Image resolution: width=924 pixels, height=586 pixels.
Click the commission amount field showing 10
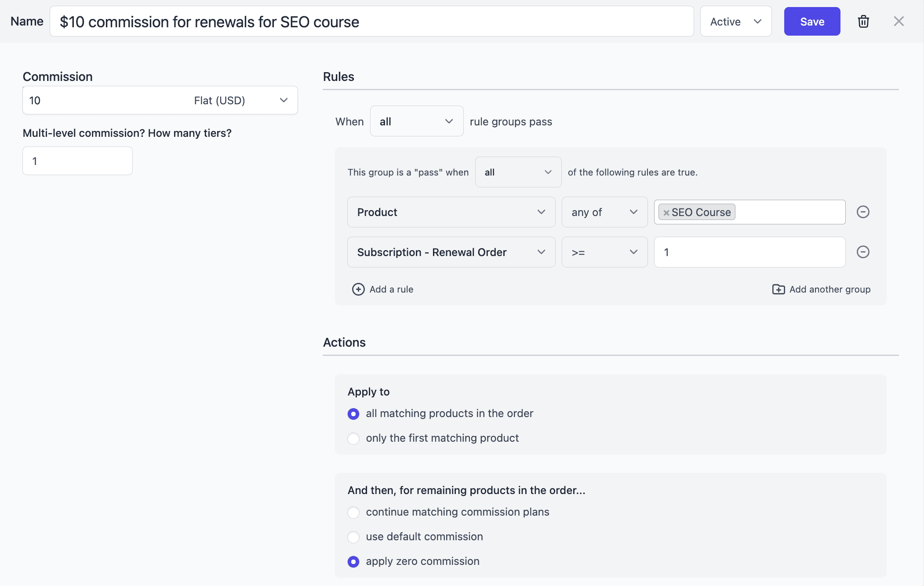point(105,100)
